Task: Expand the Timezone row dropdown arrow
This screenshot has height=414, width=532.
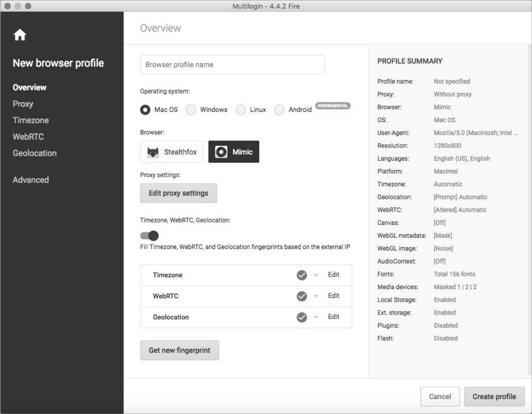Action: coord(316,275)
